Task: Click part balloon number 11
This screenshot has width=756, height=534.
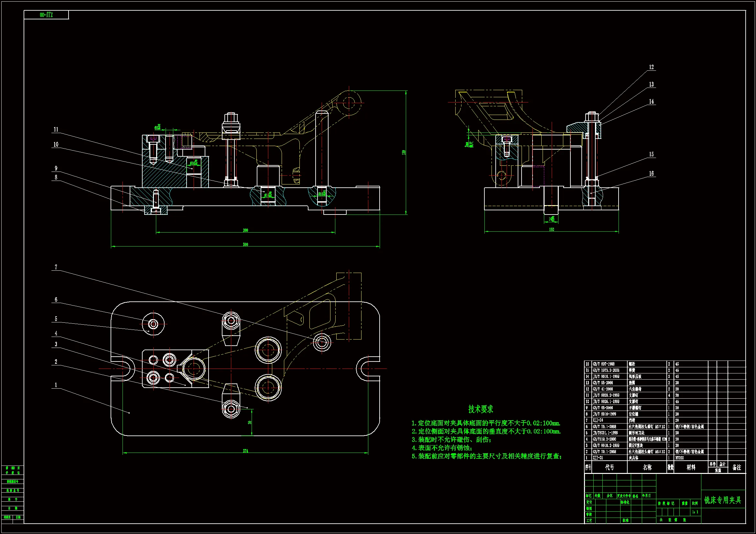Action: pos(56,130)
